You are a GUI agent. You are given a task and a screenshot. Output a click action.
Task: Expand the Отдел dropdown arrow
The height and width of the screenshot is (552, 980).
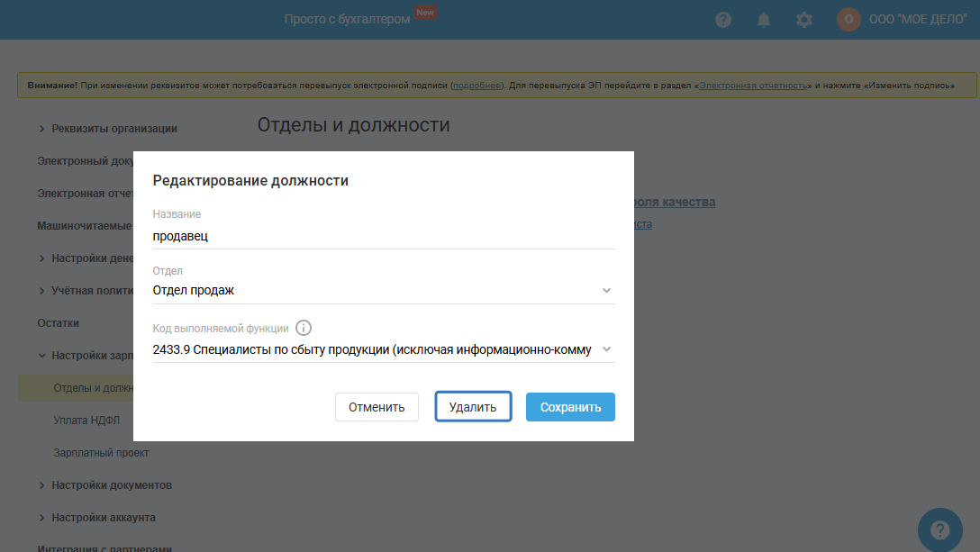[606, 291]
